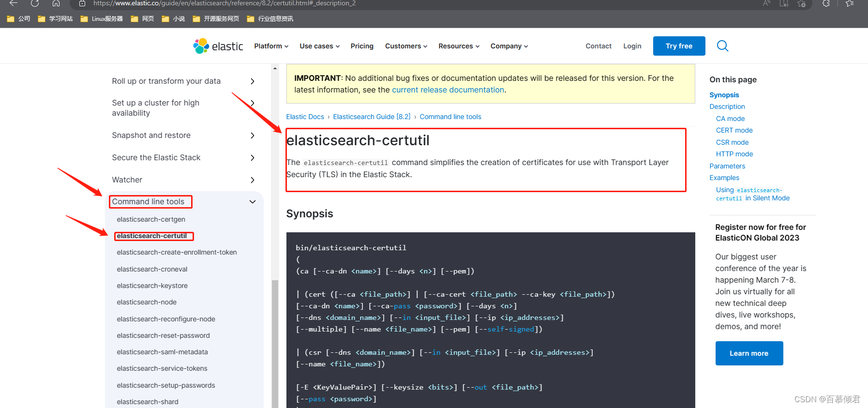Click the elastic logo
Screen dimensions: 868x408
tap(218, 46)
